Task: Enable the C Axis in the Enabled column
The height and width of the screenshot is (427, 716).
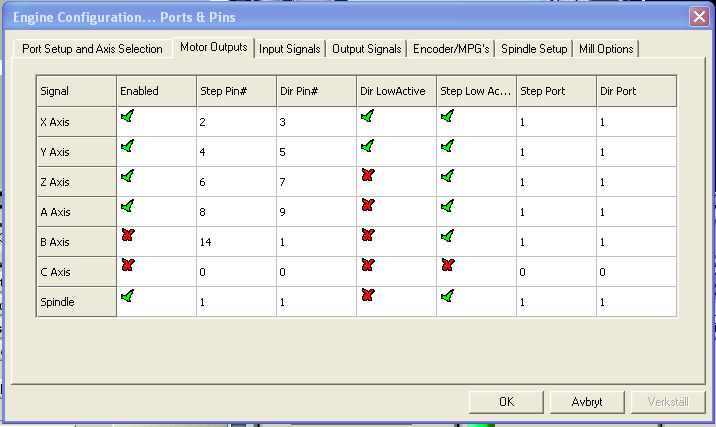Action: point(127,266)
